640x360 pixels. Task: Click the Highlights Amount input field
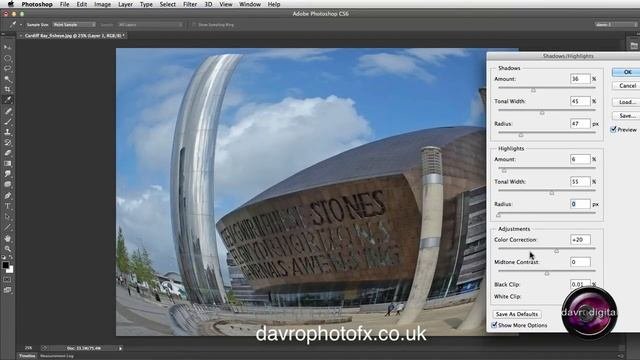(580, 159)
